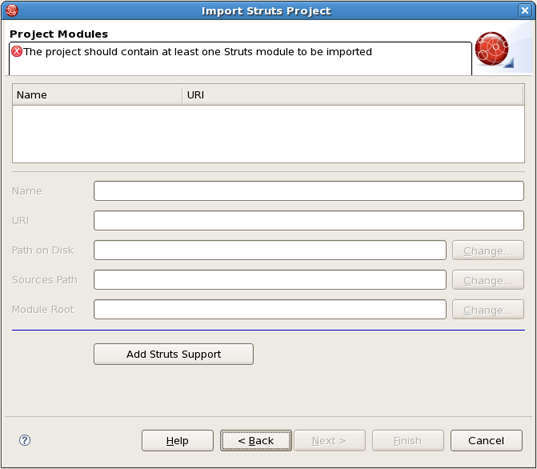The width and height of the screenshot is (537, 469).
Task: Click the Next > button
Action: (x=329, y=441)
